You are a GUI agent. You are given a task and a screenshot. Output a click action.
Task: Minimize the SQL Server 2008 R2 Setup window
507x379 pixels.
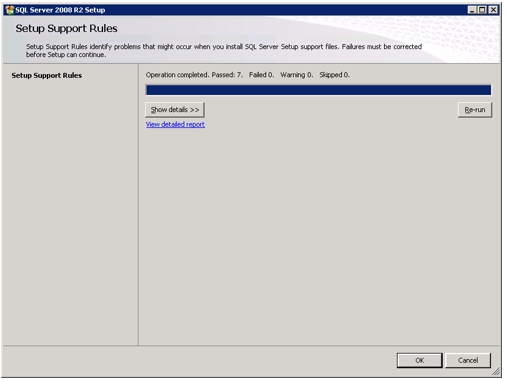point(471,10)
